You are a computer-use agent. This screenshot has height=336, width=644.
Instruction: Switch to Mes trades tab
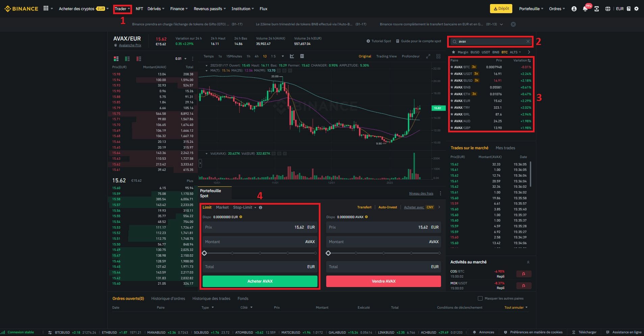click(505, 148)
